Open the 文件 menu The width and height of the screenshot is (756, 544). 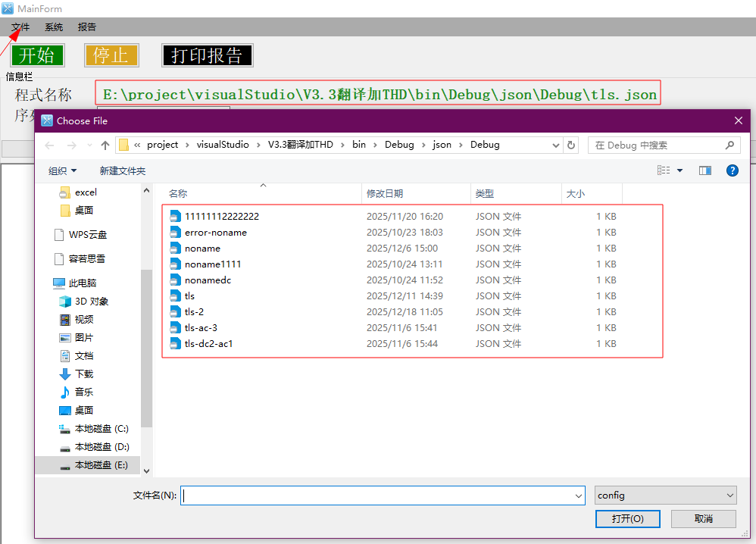[20, 27]
